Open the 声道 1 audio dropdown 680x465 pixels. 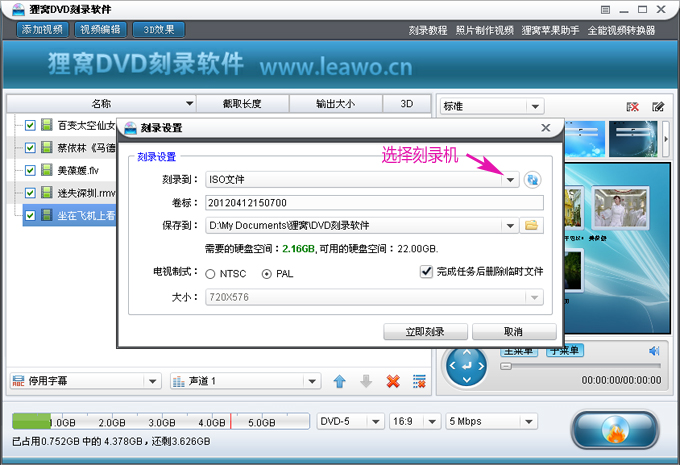click(312, 382)
